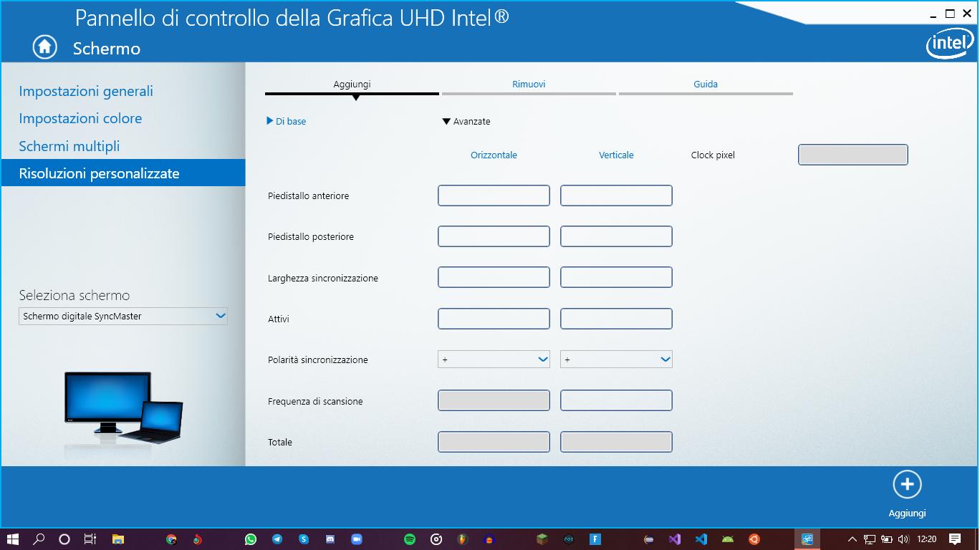This screenshot has width=980, height=550.
Task: Switch to the Rimuovi tab
Action: pos(528,84)
